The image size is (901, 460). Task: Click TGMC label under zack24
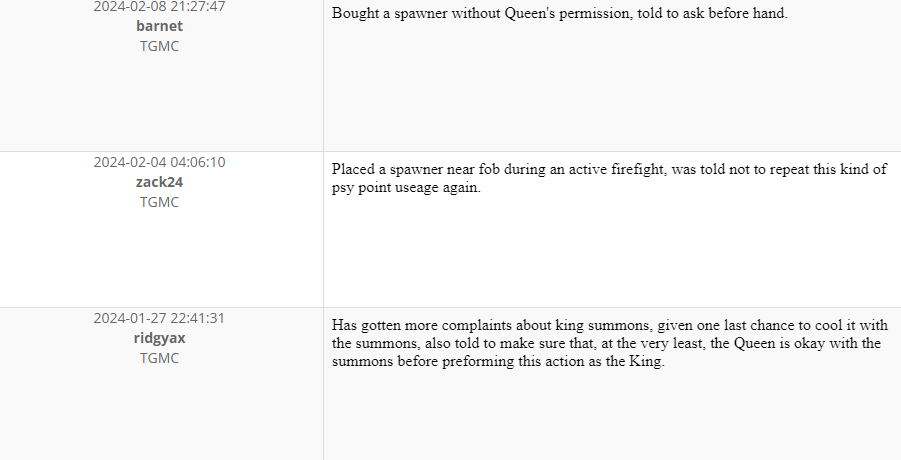[x=160, y=202]
